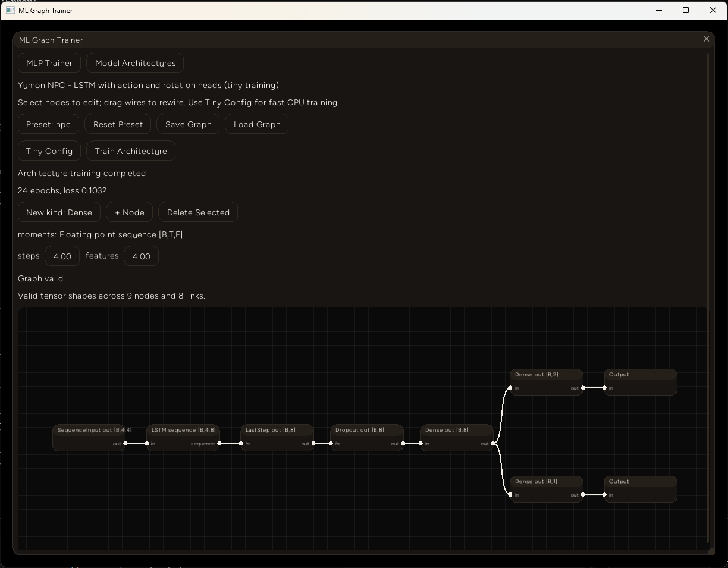Click SequenceInput node's out port
728x568 pixels.
125,444
